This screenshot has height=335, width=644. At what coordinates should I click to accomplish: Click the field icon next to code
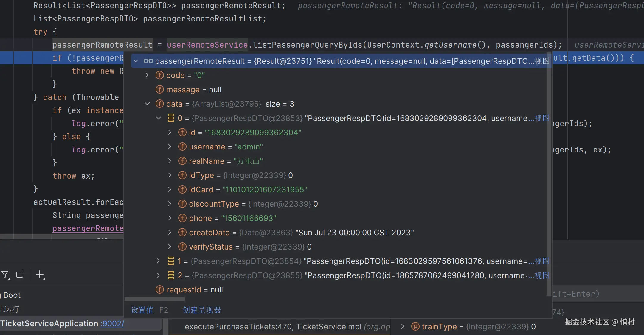click(x=160, y=75)
